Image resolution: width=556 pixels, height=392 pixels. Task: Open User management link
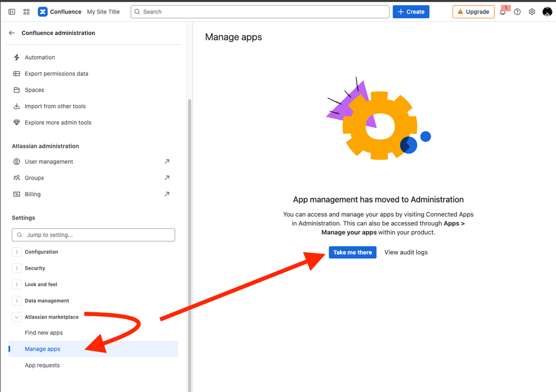coord(48,162)
